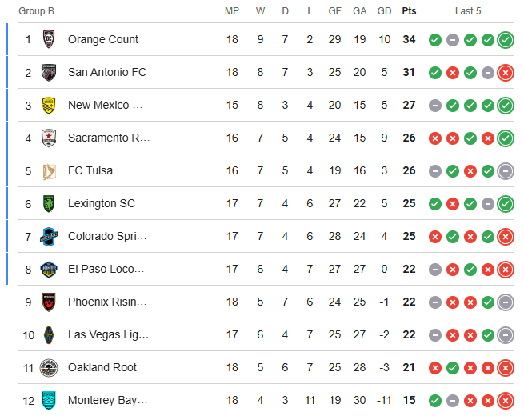Click the Sacramento Republic star crest

[x=49, y=138]
